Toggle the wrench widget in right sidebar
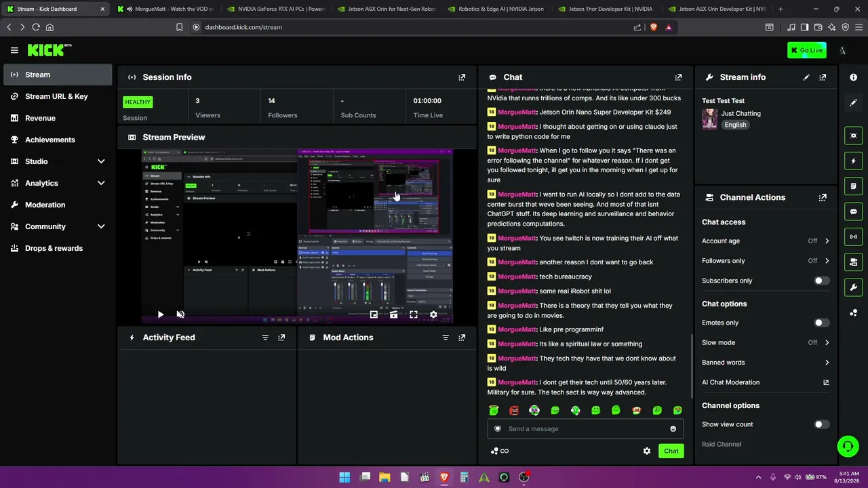Image resolution: width=868 pixels, height=488 pixels. 854,287
